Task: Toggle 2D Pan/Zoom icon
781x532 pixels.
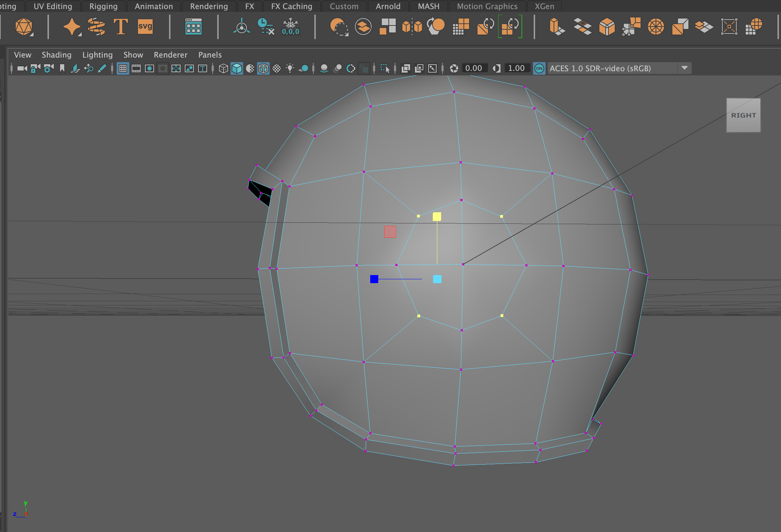Action: point(89,68)
